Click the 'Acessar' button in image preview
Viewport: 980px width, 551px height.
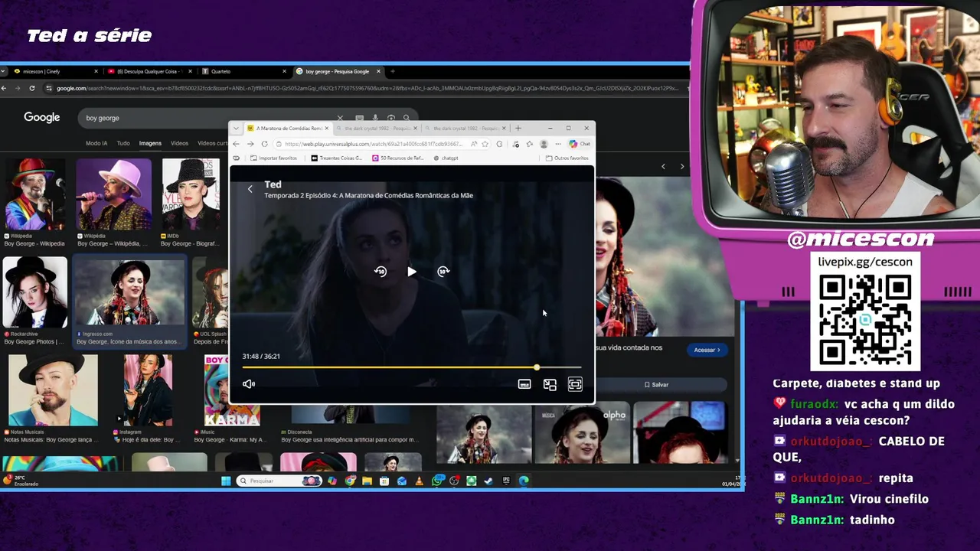click(x=706, y=350)
